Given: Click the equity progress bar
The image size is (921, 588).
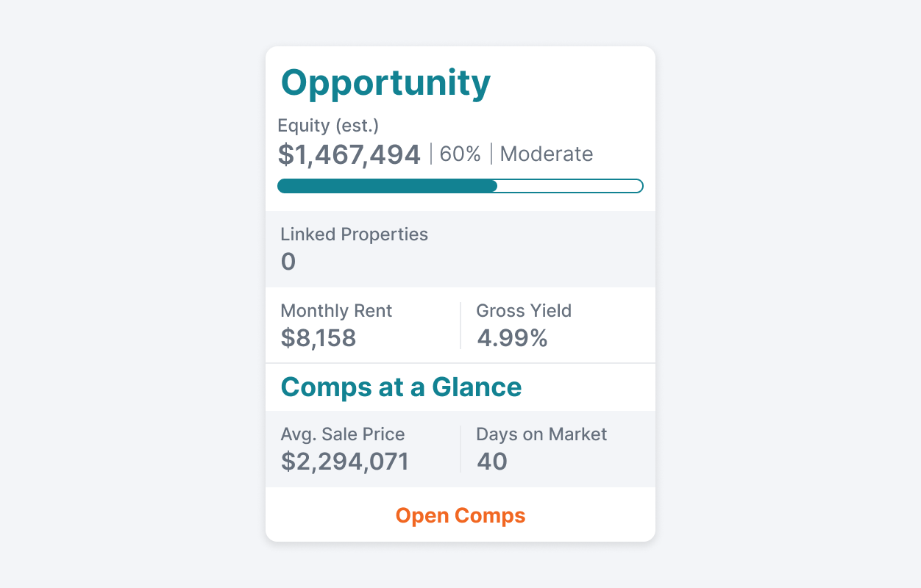Looking at the screenshot, I should pyautogui.click(x=460, y=186).
